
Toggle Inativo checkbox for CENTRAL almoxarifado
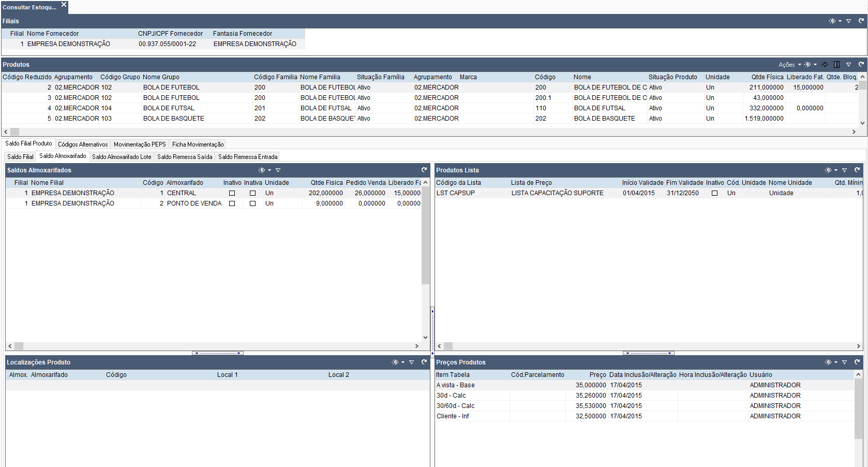[x=232, y=193]
